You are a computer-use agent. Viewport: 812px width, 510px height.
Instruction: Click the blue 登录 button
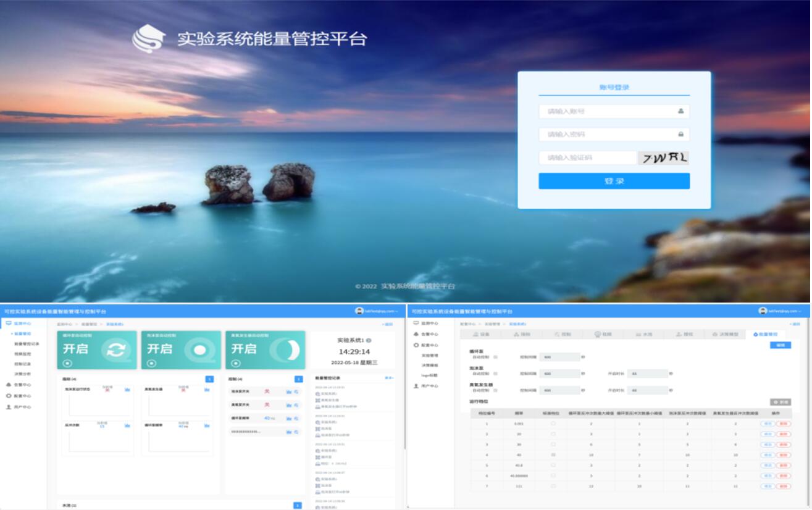pos(614,181)
